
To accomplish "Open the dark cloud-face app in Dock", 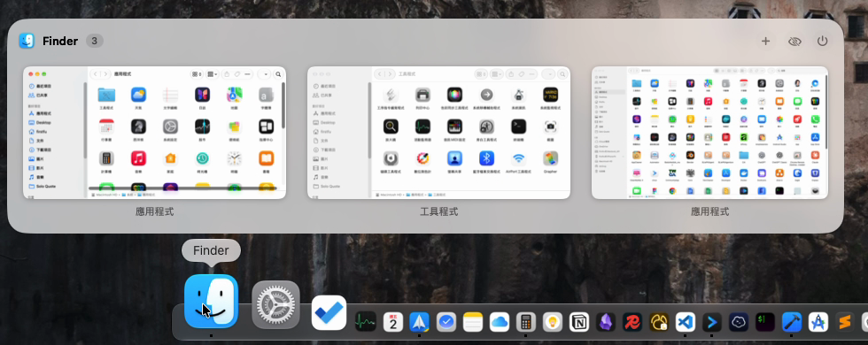I will click(739, 322).
